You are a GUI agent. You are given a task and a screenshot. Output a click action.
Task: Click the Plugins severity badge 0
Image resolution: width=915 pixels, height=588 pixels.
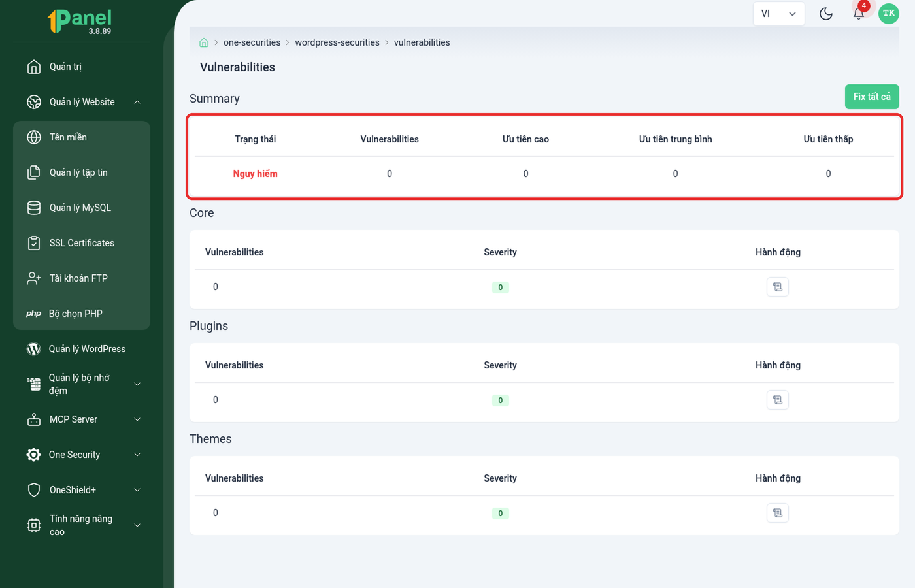[501, 400]
